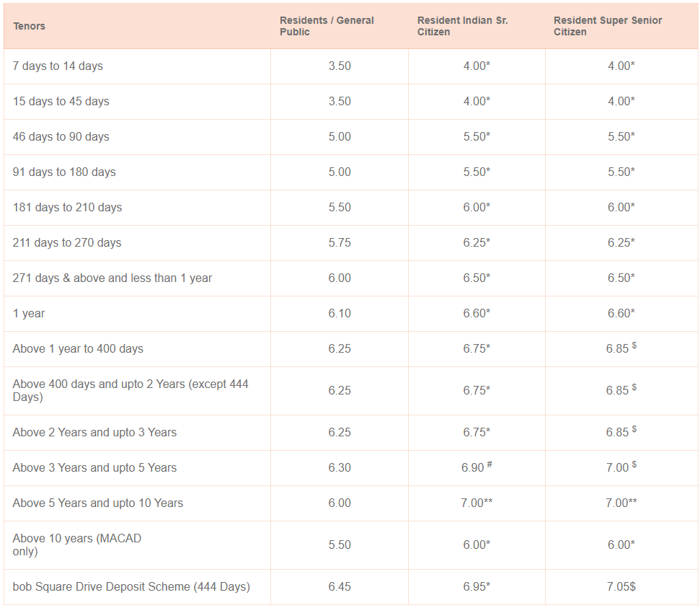
Task: Select the Resident Super Senior Citizen header
Action: point(608,26)
